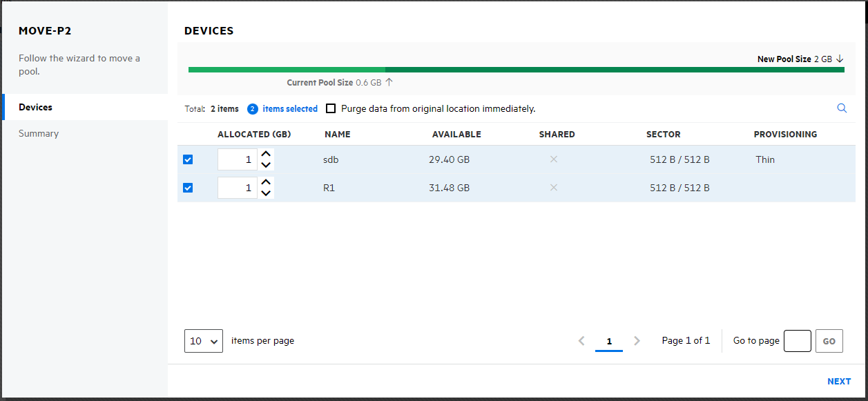This screenshot has width=868, height=401.
Task: Enable purge data from original location
Action: pos(331,108)
